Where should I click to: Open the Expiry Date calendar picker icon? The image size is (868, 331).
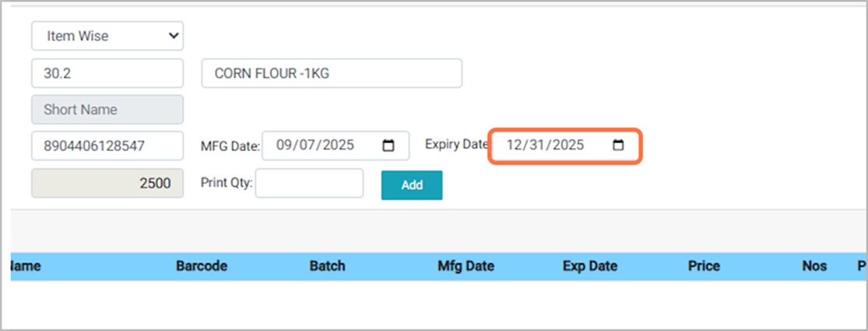(x=618, y=145)
